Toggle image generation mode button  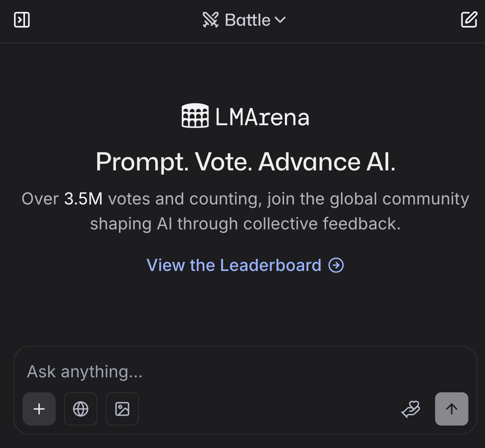[x=122, y=409]
